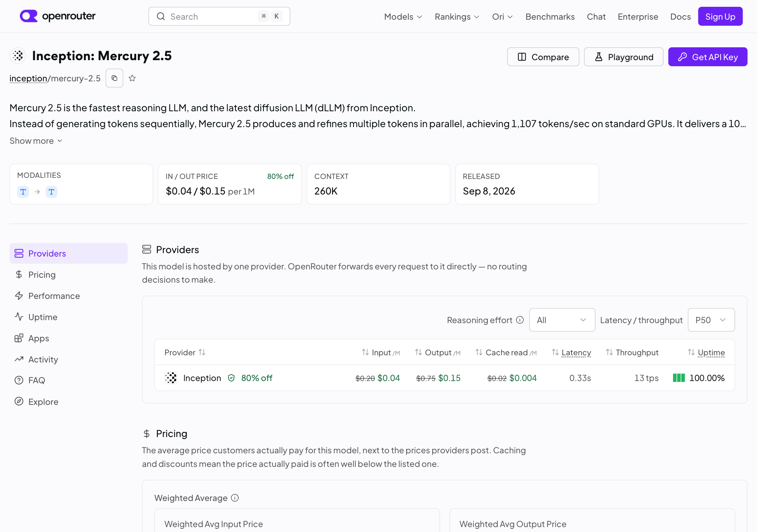This screenshot has height=532, width=757.
Task: Open the Reasoning effort All dropdown
Action: point(562,320)
